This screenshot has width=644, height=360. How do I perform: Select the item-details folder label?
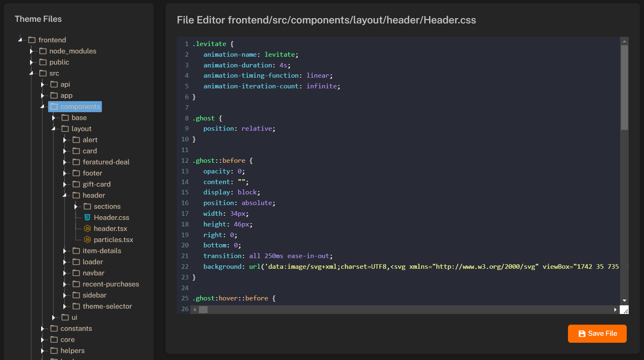(x=102, y=251)
